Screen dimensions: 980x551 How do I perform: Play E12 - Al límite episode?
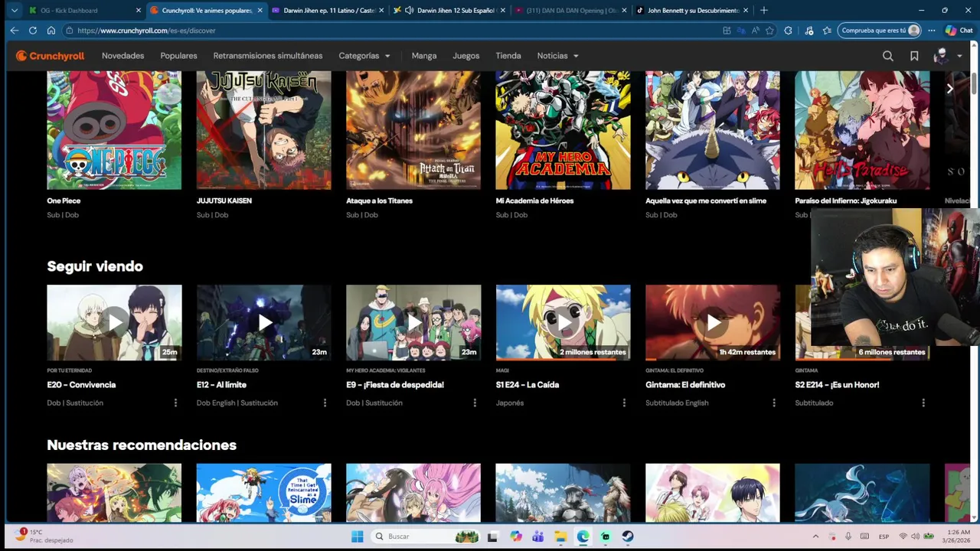pos(263,322)
